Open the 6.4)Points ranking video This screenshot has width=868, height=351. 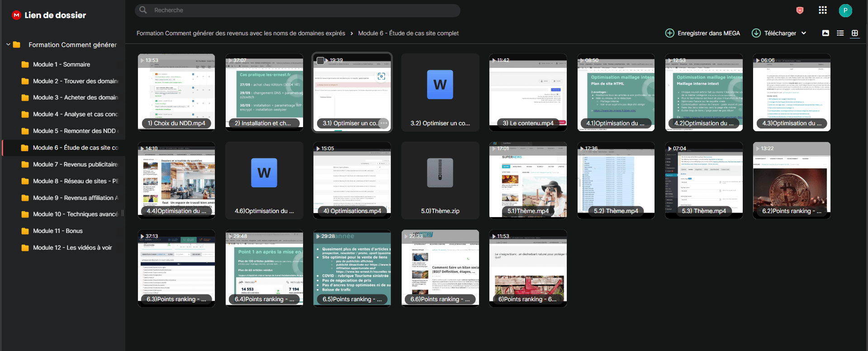tap(264, 268)
